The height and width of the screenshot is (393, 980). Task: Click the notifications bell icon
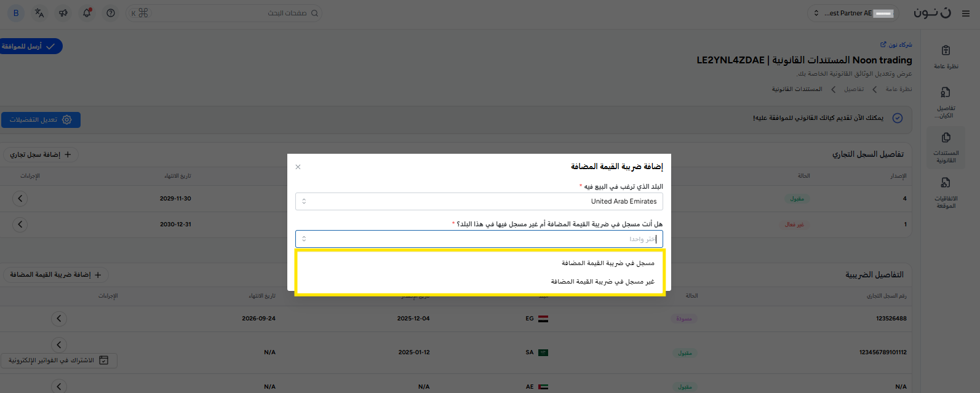(87, 13)
